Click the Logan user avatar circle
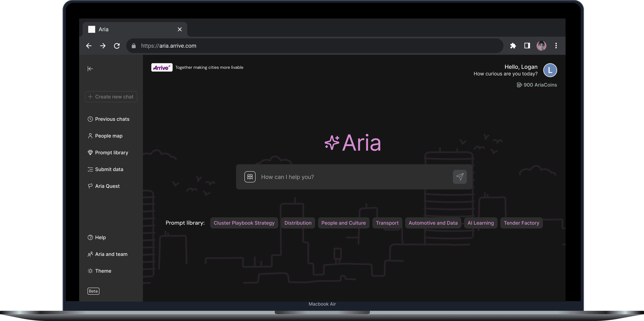This screenshot has height=321, width=644. (550, 70)
